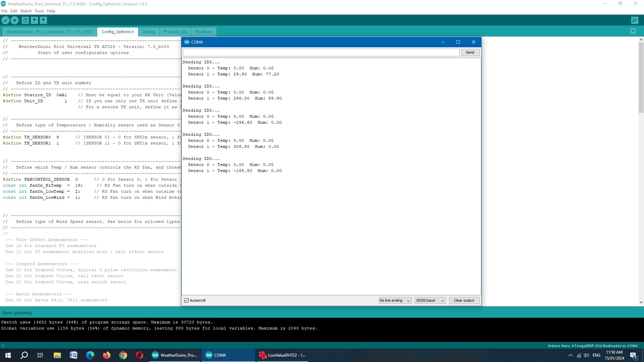Switch to the Process_IDx tab
The image size is (644, 362).
click(x=175, y=32)
